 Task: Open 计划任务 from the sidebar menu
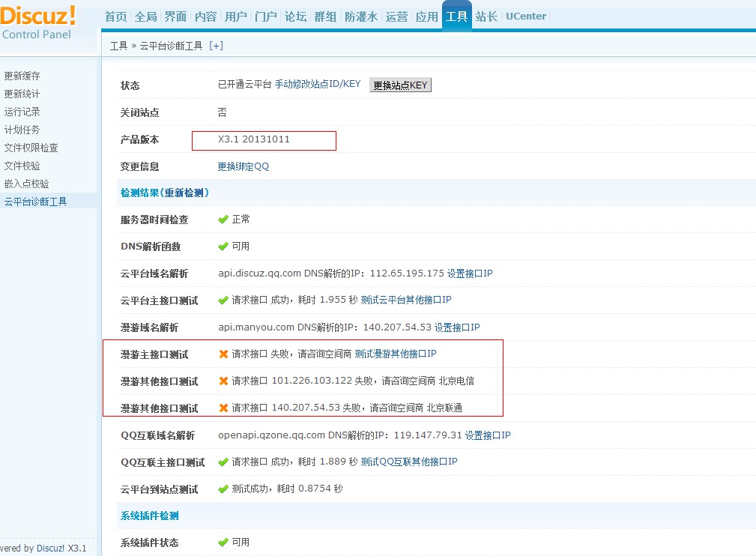[x=22, y=130]
